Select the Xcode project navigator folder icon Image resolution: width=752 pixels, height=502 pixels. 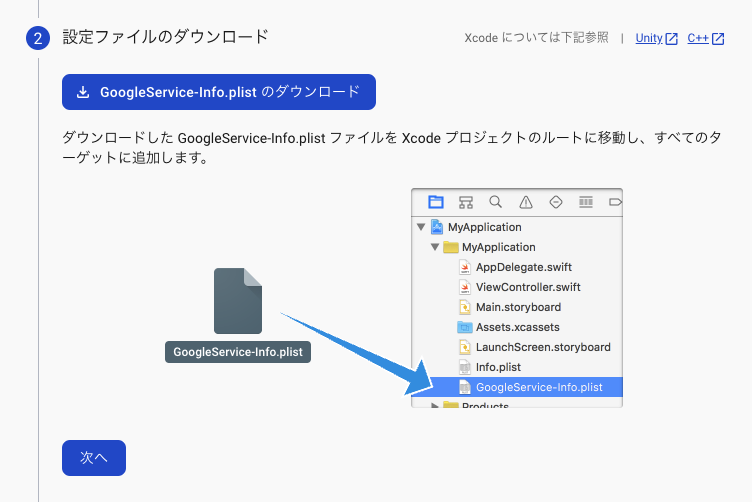tap(435, 202)
